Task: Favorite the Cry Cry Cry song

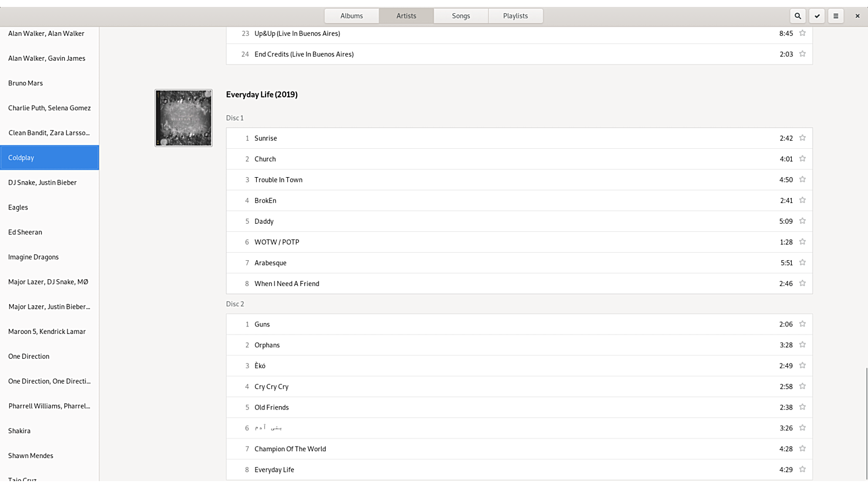Action: (802, 386)
